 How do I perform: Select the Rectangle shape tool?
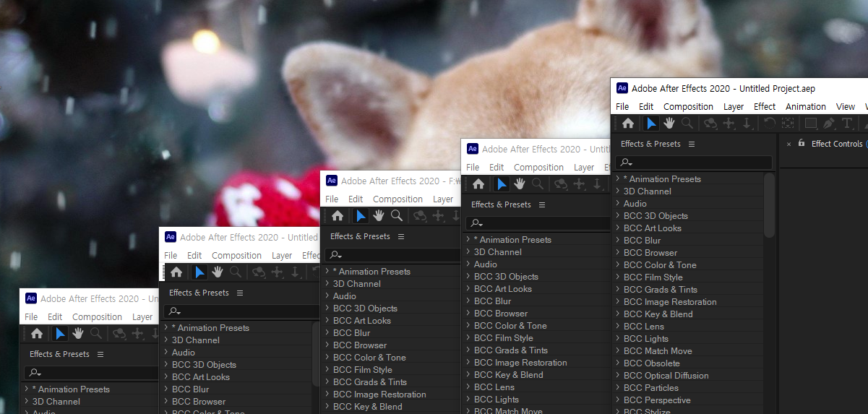coord(811,124)
